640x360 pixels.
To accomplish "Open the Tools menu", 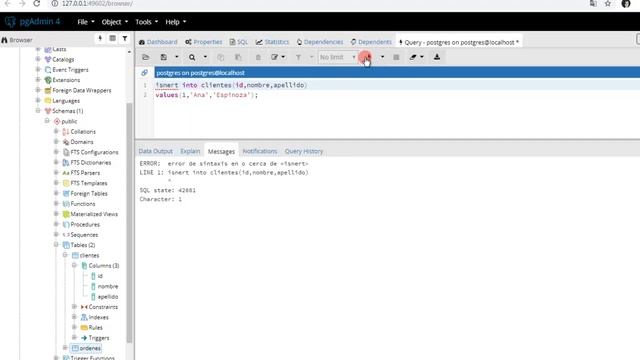I will click(x=147, y=22).
